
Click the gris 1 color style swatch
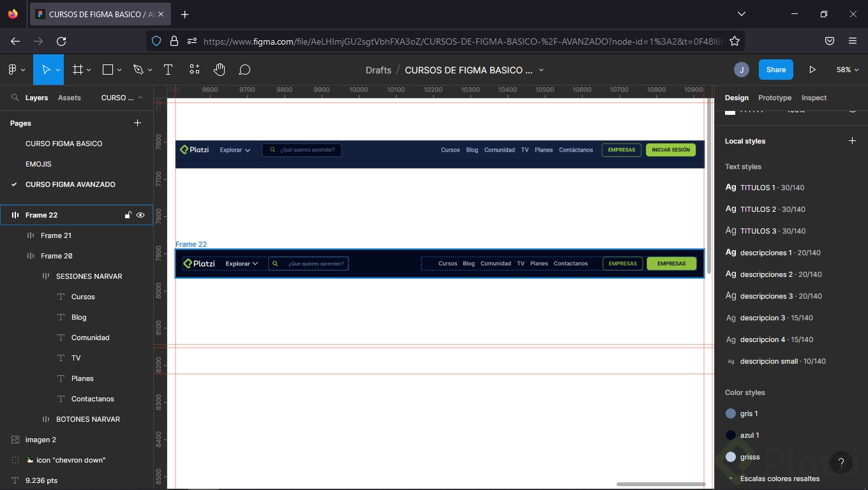[x=731, y=413]
